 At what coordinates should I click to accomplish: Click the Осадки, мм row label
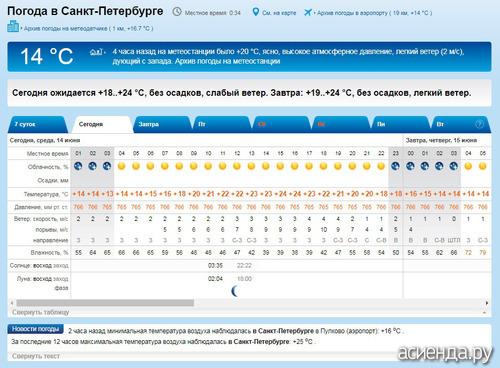point(53,180)
